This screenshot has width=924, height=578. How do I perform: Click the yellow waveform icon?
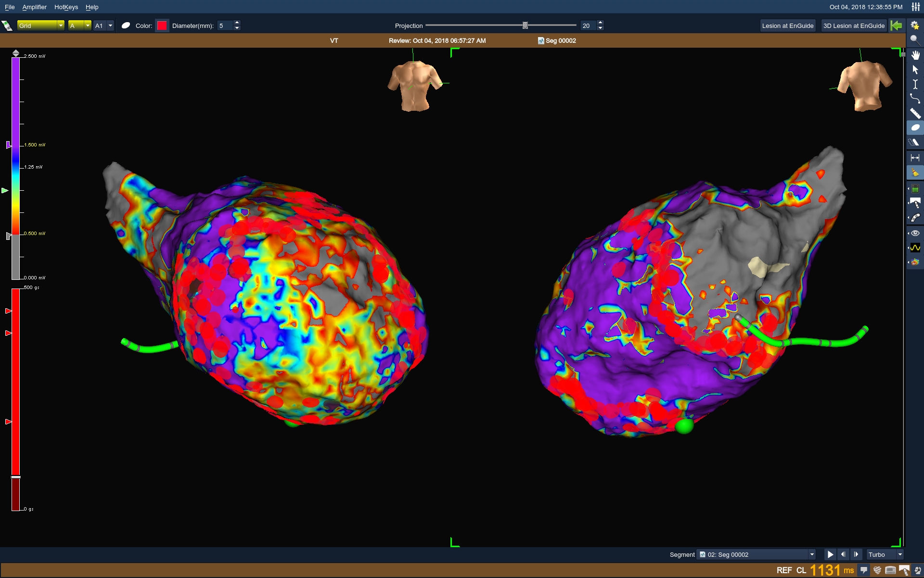pyautogui.click(x=915, y=248)
